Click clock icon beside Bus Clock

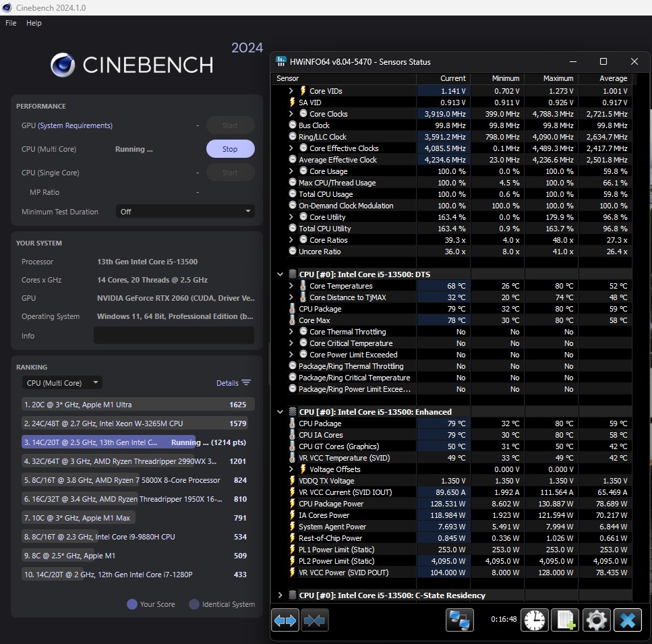(293, 125)
